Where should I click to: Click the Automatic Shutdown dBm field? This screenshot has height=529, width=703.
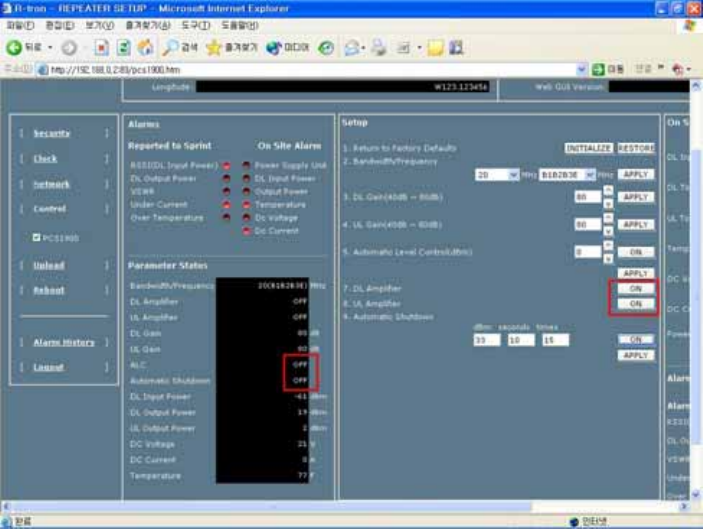[x=487, y=340]
